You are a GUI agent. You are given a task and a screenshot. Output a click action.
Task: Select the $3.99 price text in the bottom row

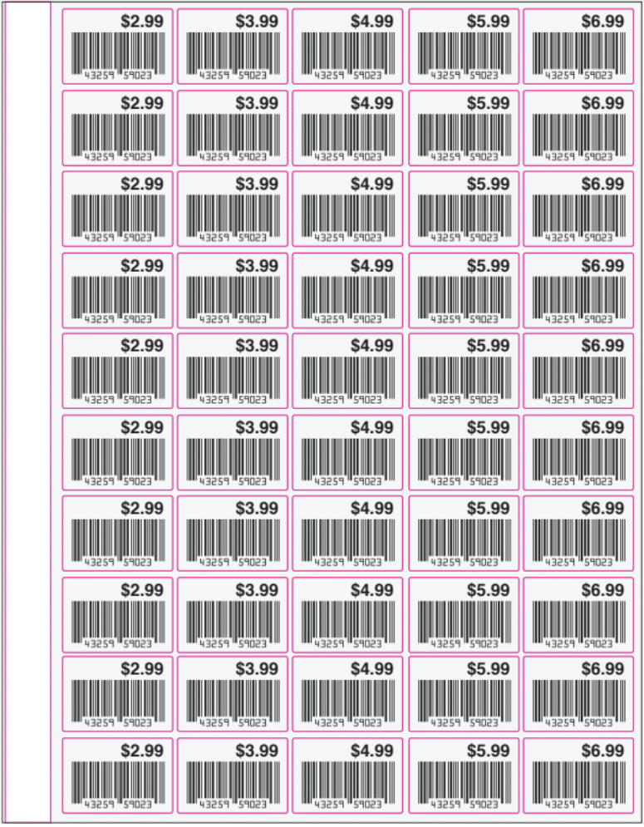coord(258,751)
